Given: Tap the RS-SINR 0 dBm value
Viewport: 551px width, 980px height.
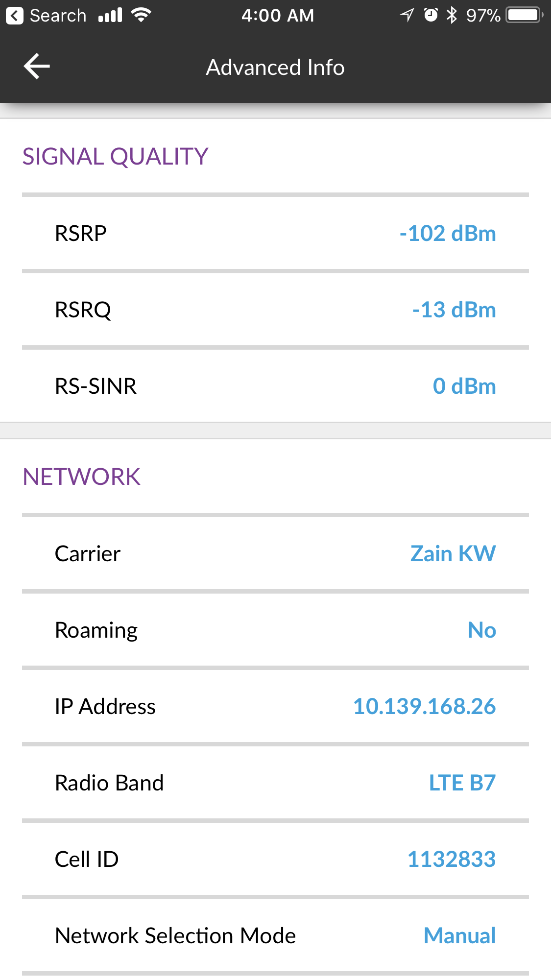Looking at the screenshot, I should 464,386.
